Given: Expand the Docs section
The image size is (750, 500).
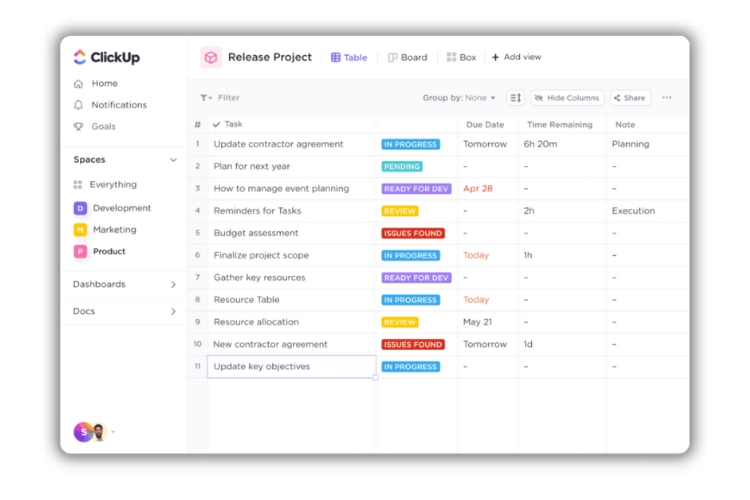Looking at the screenshot, I should [173, 312].
